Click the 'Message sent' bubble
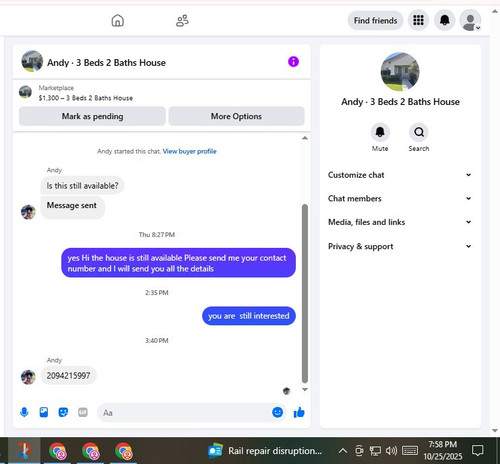Screen dimensions: 500x464 [x=72, y=207]
